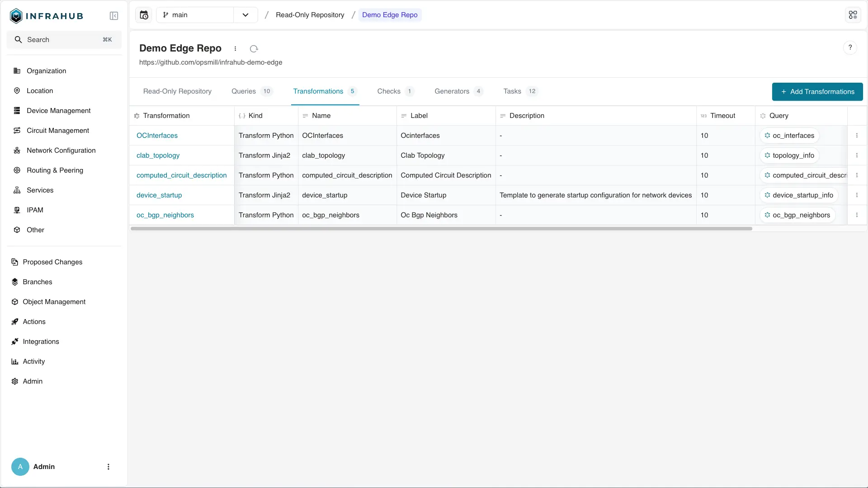
Task: Open clab_topology transformation link
Action: 158,155
